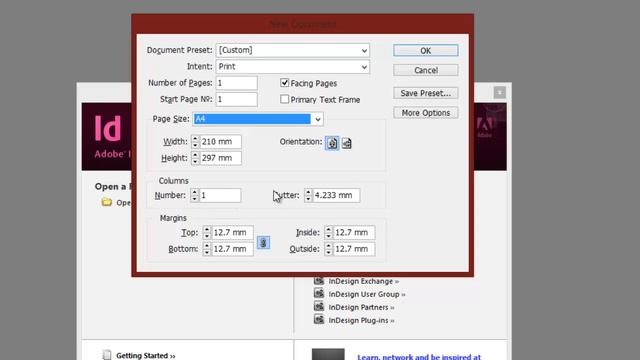Open the InDesign Plug-ins link
Viewport: 640px width, 360px height.
click(361, 320)
